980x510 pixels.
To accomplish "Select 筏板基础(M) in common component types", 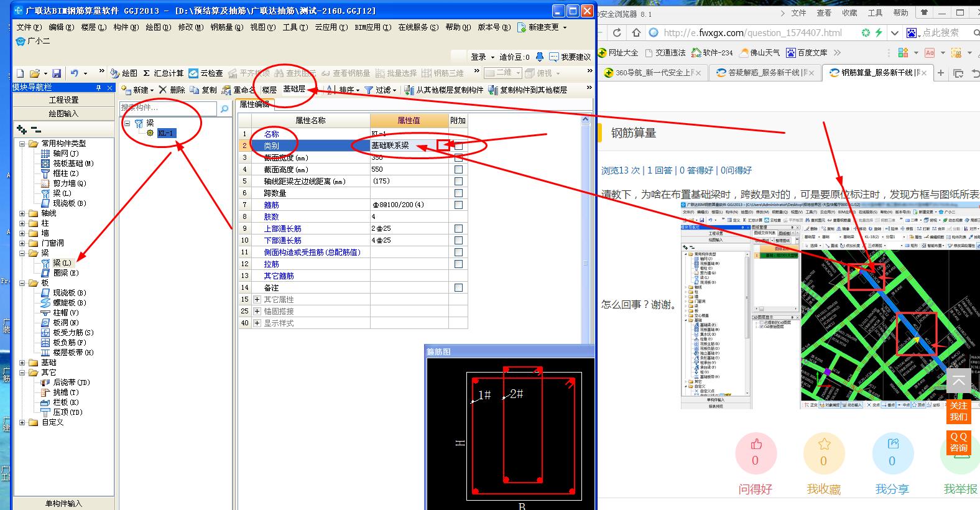I will 67,164.
